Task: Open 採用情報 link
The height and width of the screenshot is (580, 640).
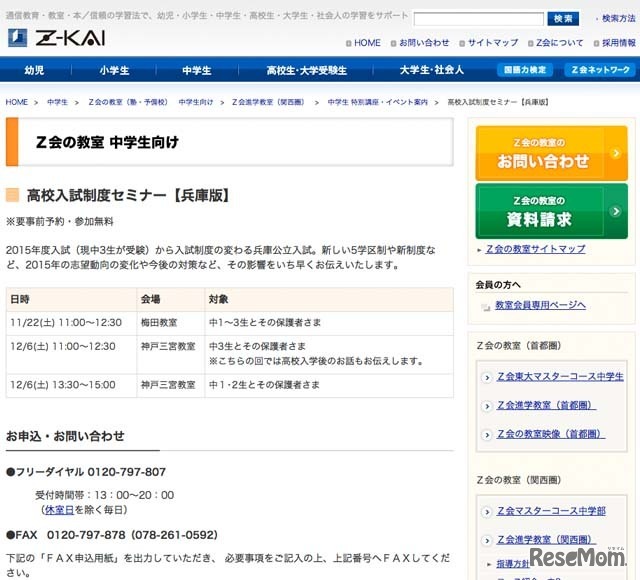Action: point(619,43)
